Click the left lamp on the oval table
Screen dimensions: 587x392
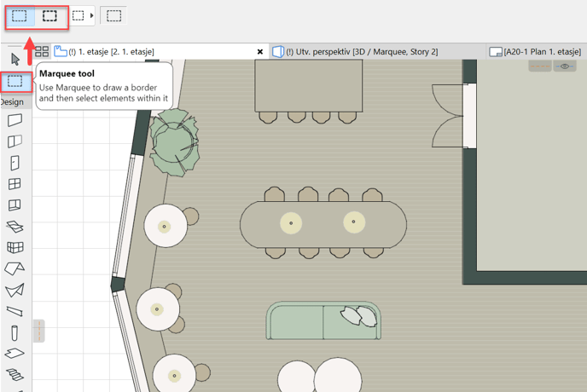pos(291,223)
